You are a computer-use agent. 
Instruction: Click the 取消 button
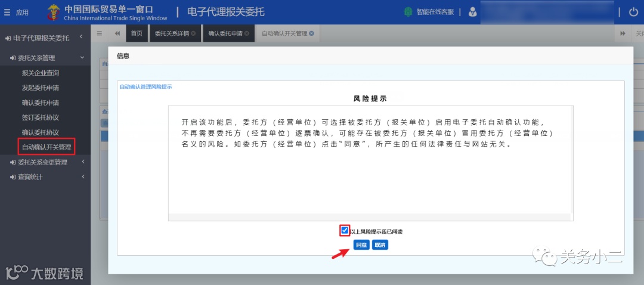point(380,245)
